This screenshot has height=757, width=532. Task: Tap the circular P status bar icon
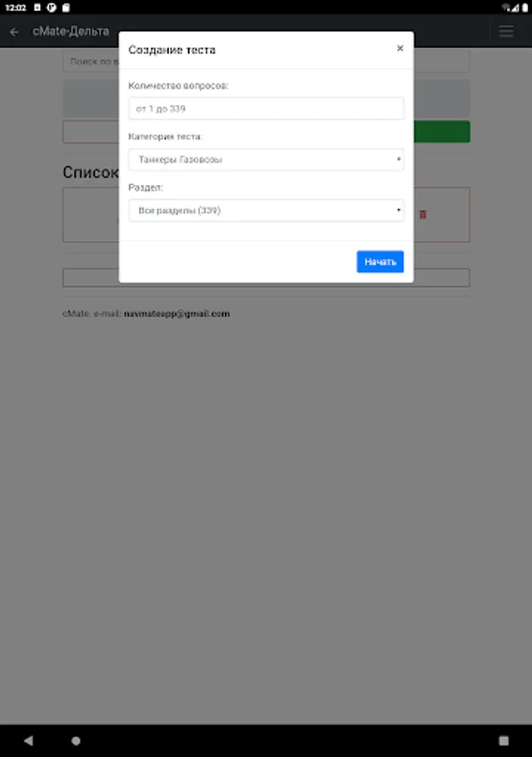coord(51,8)
